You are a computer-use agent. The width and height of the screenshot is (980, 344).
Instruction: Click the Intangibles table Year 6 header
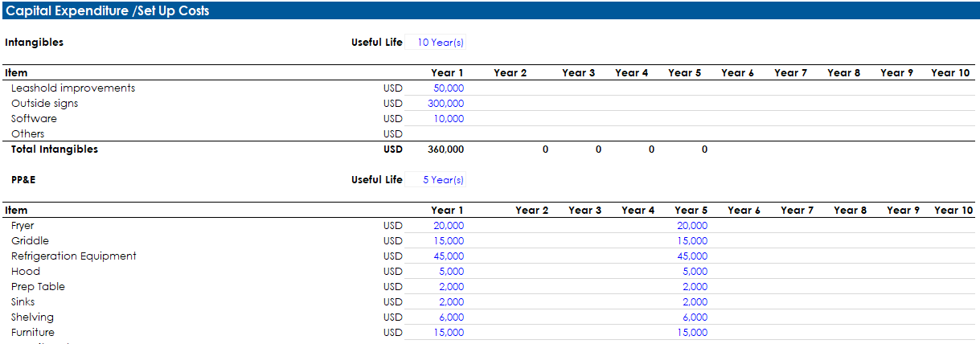pyautogui.click(x=737, y=73)
